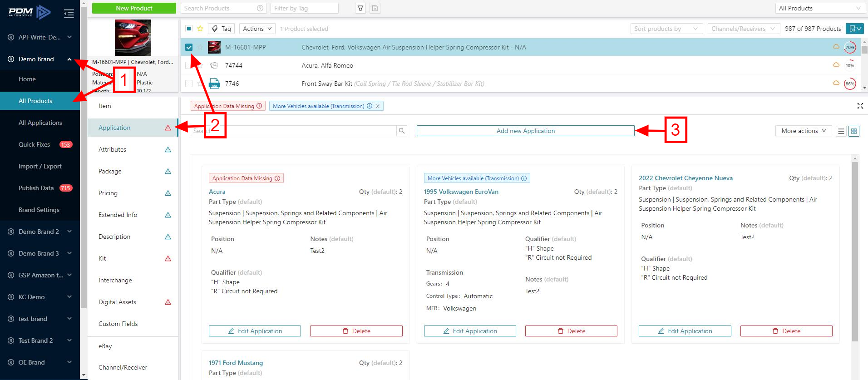The image size is (868, 380).
Task: Click the 74744 row image placeholder icon
Action: [x=214, y=65]
